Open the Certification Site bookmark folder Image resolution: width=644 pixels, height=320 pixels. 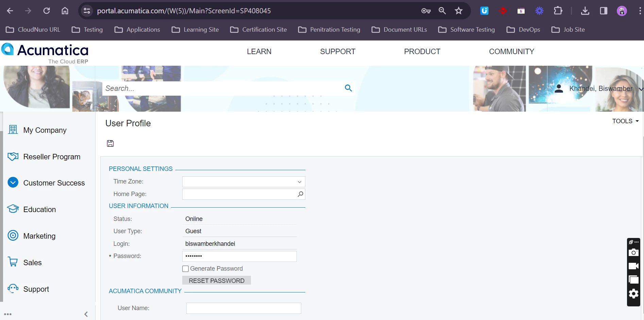258,30
